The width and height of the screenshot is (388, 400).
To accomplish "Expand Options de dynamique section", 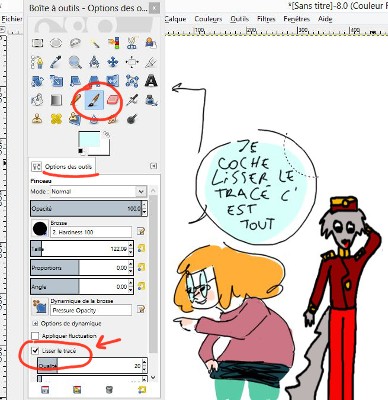I will (x=35, y=323).
